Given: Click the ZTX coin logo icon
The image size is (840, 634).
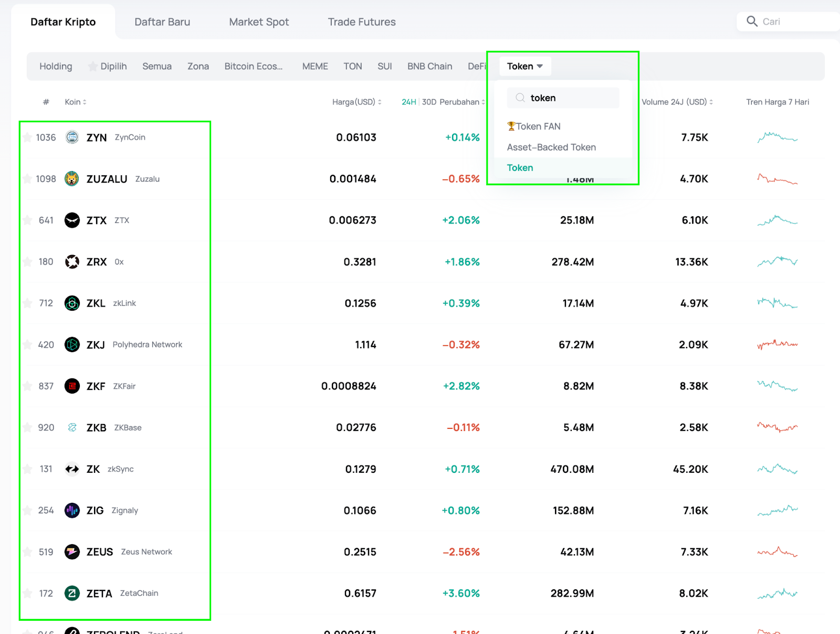Looking at the screenshot, I should pos(72,220).
